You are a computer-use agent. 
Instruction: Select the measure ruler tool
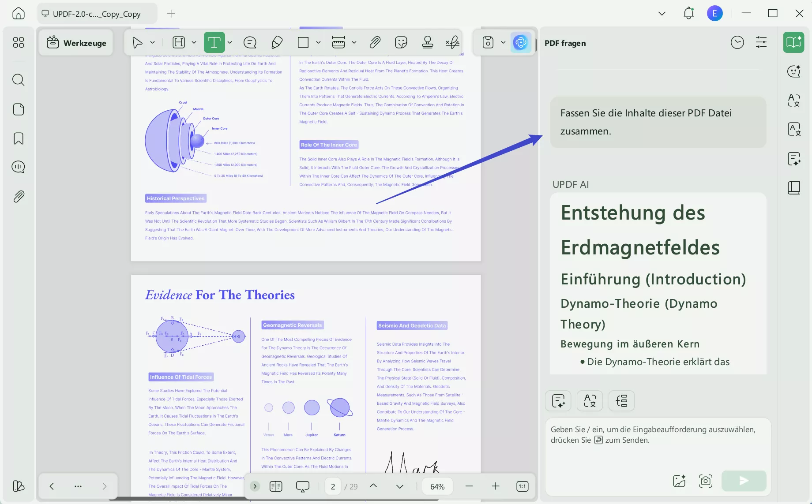(x=338, y=43)
